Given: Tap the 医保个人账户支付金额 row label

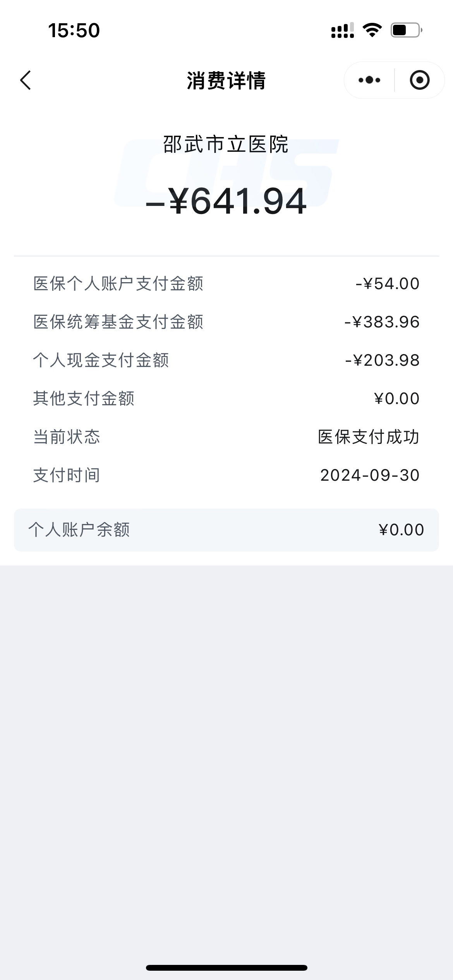Looking at the screenshot, I should pos(118,284).
